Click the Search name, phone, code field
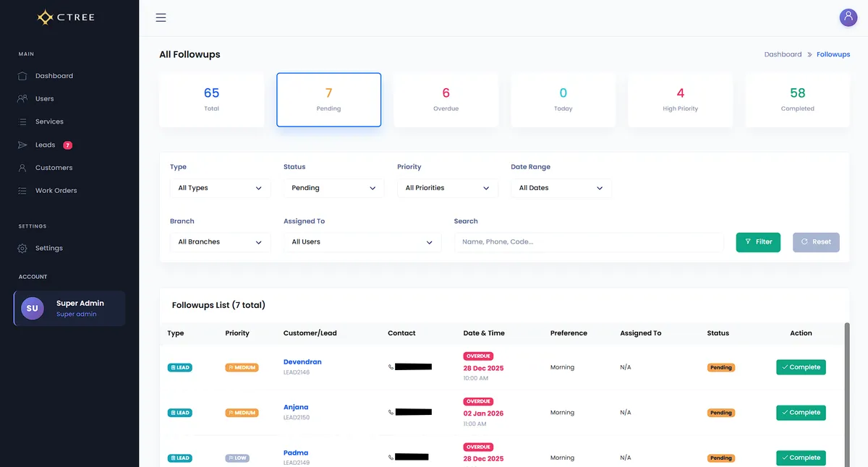868x467 pixels. 589,242
